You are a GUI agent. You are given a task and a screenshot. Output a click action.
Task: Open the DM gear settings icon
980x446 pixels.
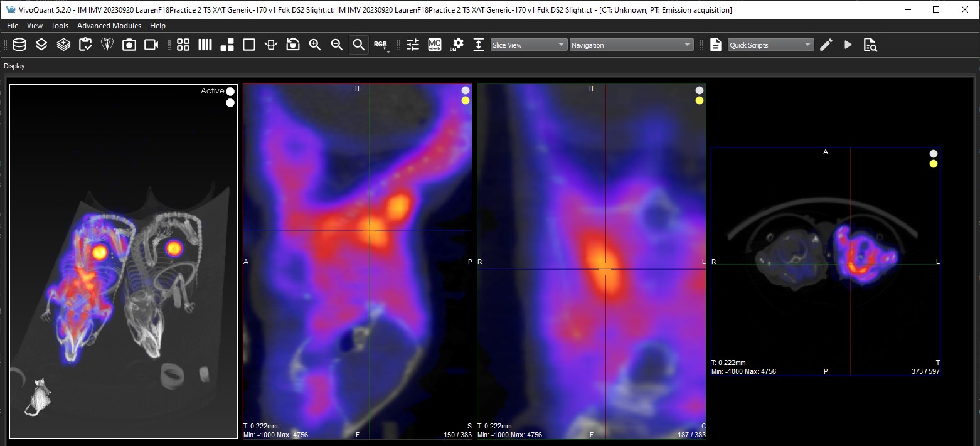[457, 45]
